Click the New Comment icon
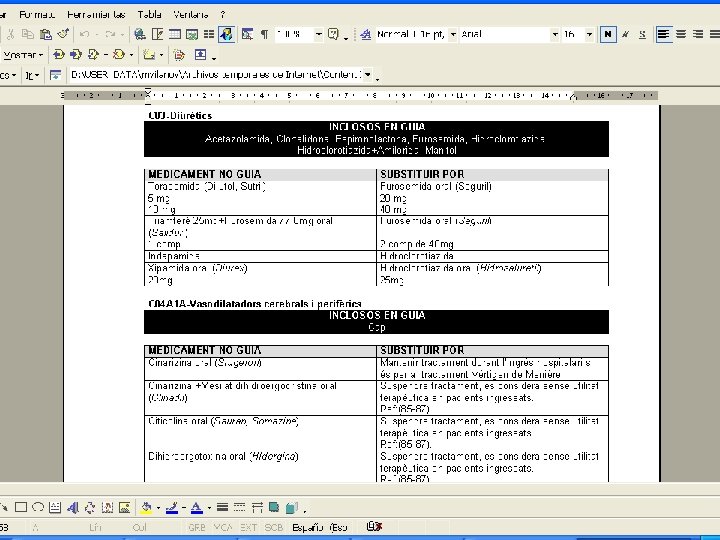 pyautogui.click(x=149, y=55)
